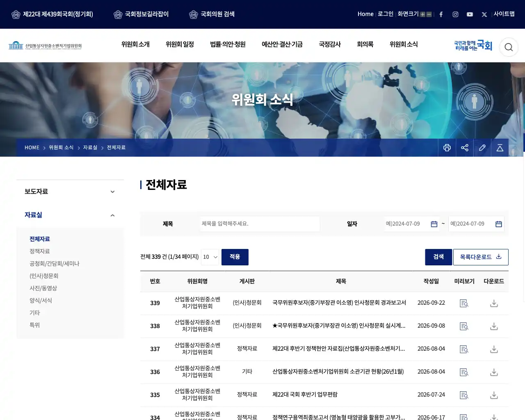Expand the 보도자료 sidebar section
This screenshot has width=525, height=420.
tap(70, 192)
